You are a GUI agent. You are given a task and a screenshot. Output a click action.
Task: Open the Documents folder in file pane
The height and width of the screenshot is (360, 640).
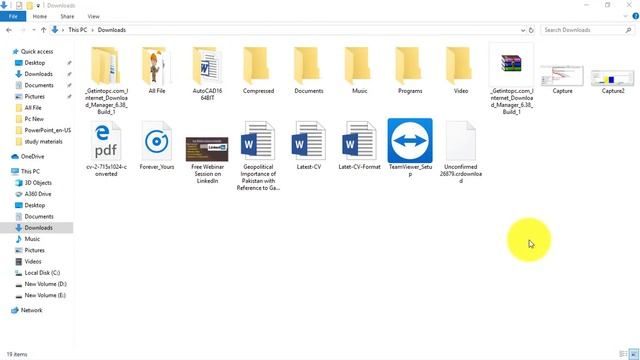pyautogui.click(x=309, y=67)
